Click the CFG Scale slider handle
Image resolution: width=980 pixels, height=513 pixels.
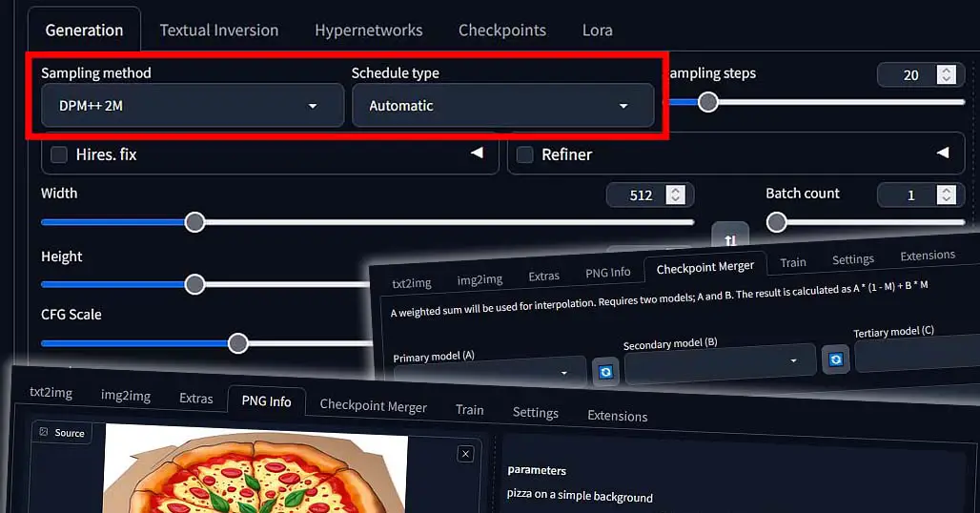237,342
